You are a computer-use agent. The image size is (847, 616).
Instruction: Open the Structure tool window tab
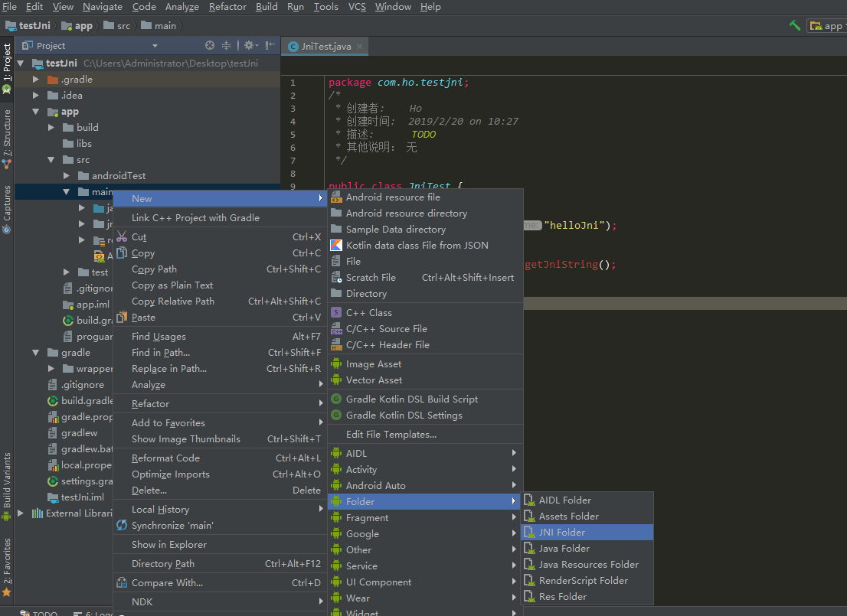(7, 139)
